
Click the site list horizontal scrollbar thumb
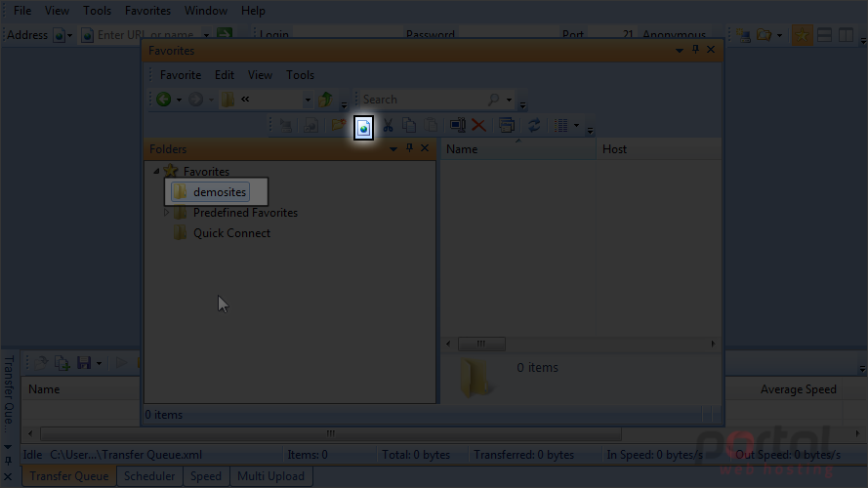point(481,344)
